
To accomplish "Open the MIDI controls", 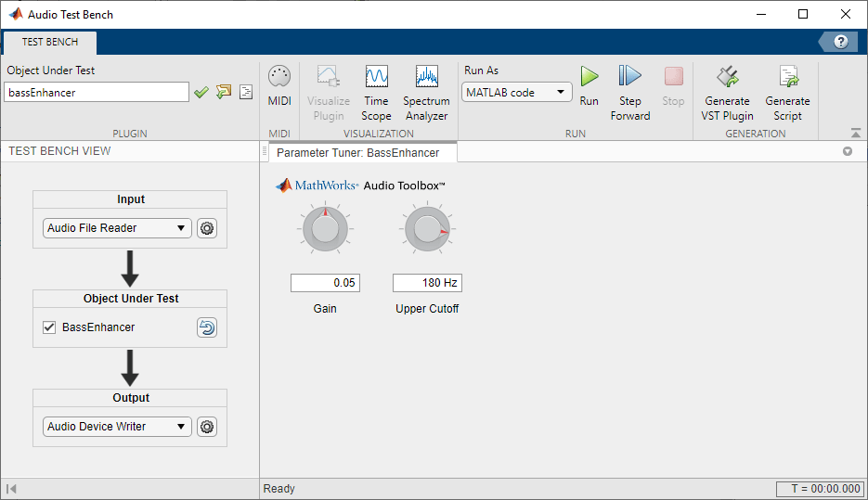I will click(x=279, y=85).
